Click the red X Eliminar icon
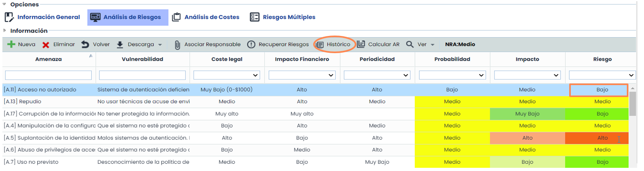The height and width of the screenshot is (171, 644). [46, 45]
